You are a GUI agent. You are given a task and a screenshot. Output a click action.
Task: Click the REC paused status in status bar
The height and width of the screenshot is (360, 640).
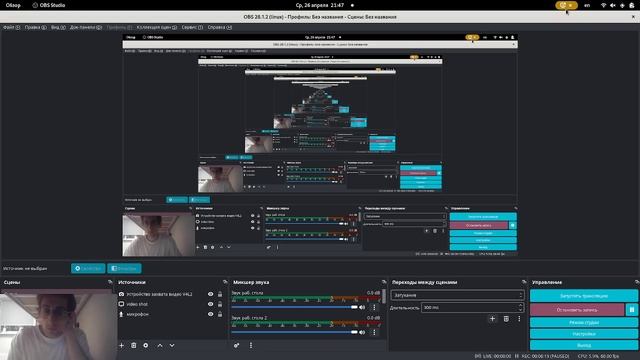[545, 356]
